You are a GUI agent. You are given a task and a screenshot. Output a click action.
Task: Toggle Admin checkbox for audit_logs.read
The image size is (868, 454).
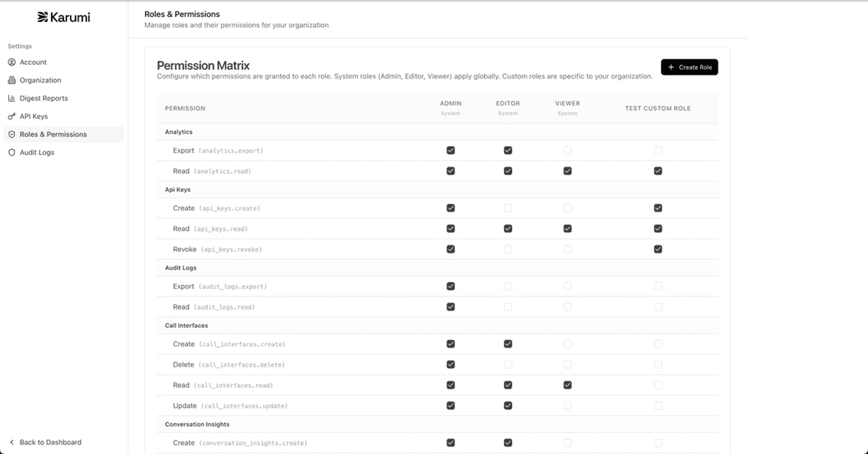tap(450, 307)
